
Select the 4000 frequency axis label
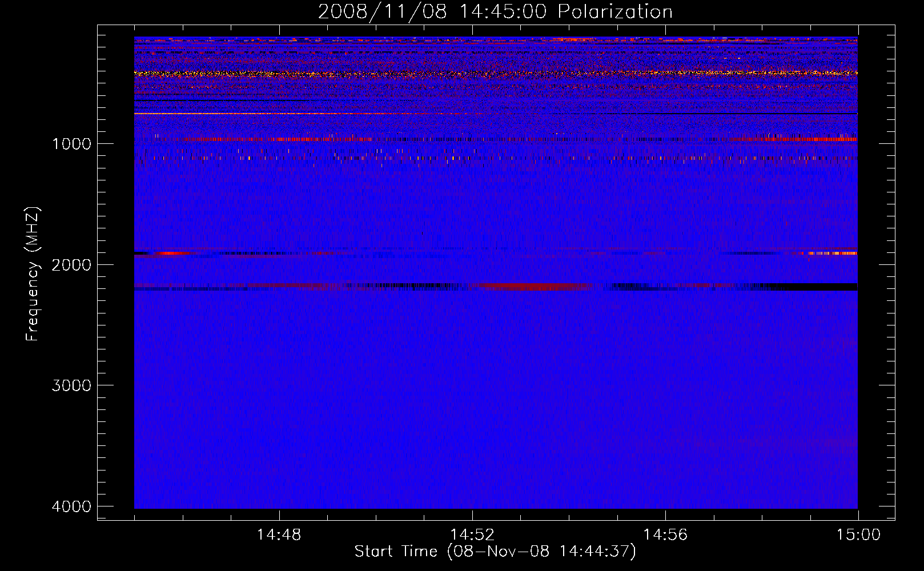point(71,506)
